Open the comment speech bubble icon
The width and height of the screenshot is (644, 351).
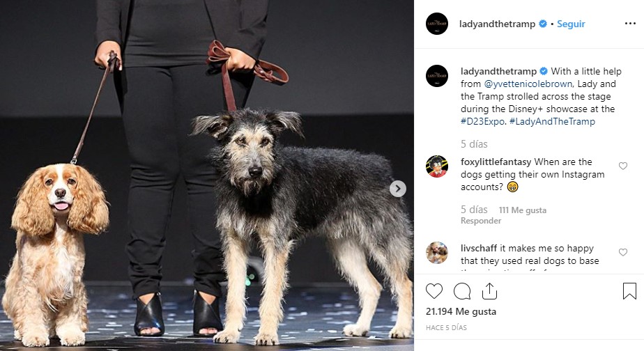tap(462, 291)
